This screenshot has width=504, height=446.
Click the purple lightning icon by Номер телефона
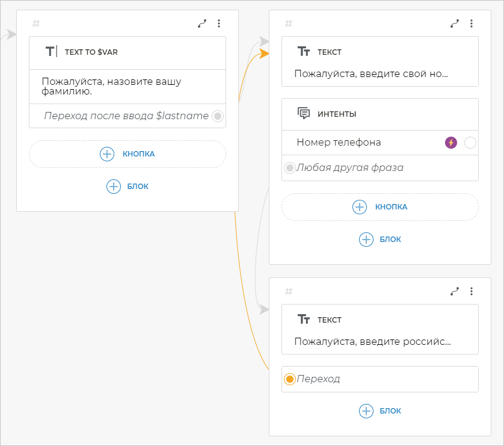[450, 143]
